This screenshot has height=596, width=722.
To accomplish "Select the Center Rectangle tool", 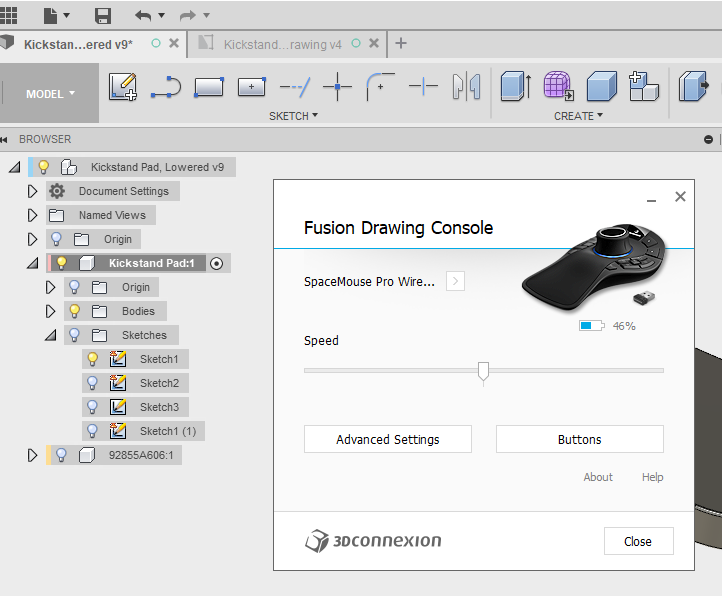I will pos(251,87).
